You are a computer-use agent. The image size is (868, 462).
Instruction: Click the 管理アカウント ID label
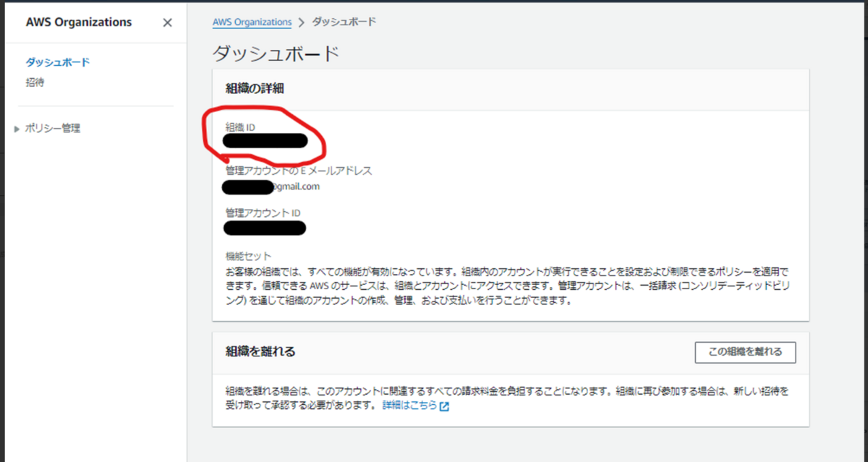263,213
